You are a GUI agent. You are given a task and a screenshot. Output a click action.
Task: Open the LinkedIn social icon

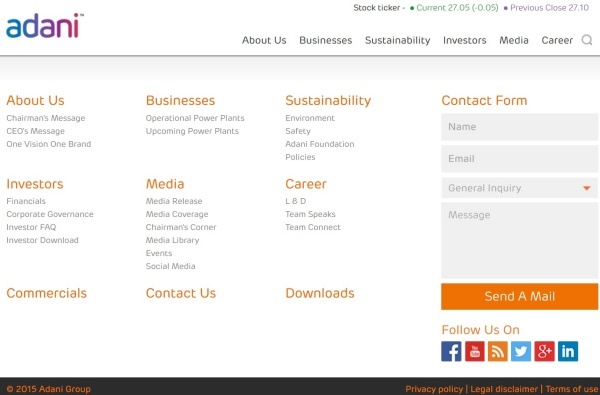click(568, 351)
